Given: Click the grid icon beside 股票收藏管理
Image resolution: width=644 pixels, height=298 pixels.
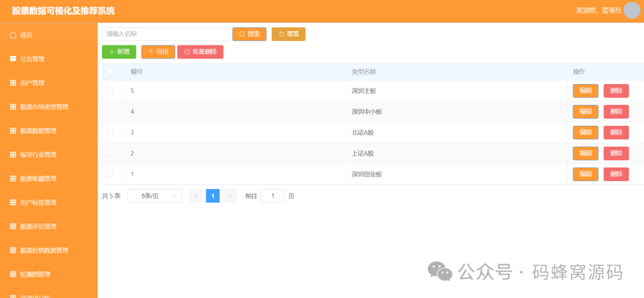Looking at the screenshot, I should click(x=13, y=179).
